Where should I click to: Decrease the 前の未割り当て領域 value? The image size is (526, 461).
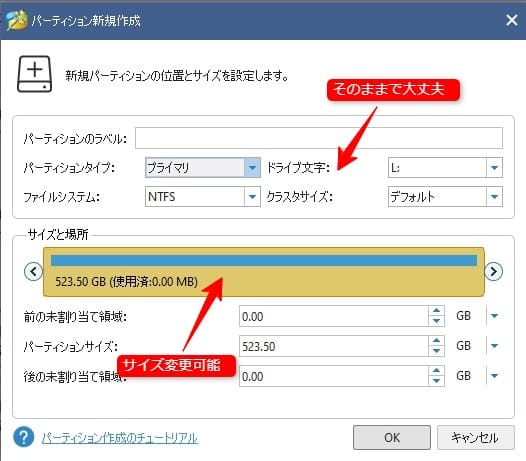click(x=436, y=321)
